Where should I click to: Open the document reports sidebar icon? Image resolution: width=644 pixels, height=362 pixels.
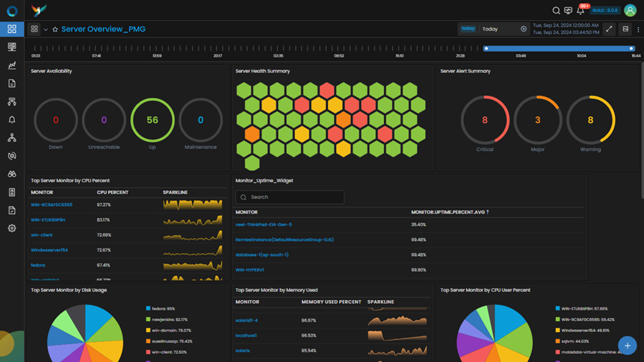point(12,84)
